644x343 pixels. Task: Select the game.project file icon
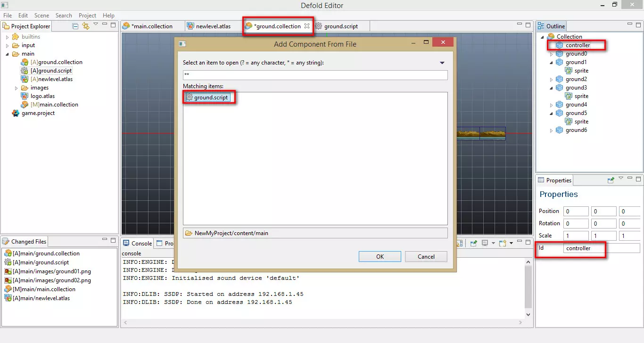click(x=16, y=113)
